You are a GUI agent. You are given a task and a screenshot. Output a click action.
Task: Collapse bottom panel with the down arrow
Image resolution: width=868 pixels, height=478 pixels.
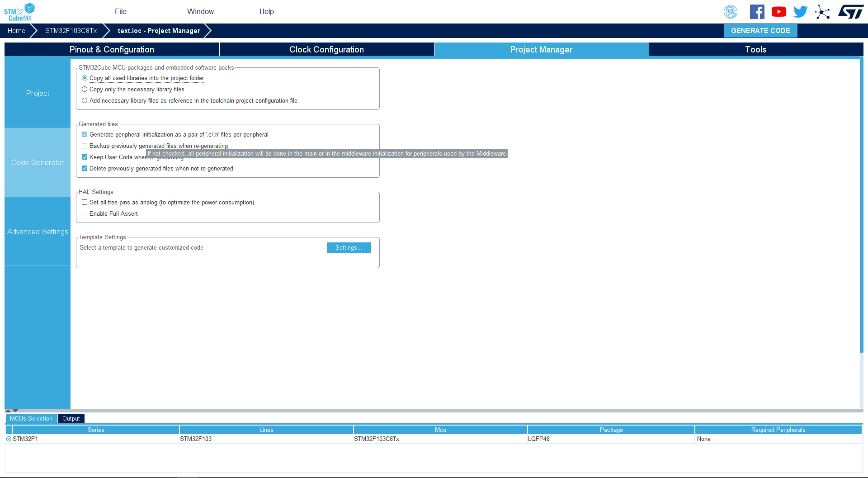pyautogui.click(x=15, y=411)
